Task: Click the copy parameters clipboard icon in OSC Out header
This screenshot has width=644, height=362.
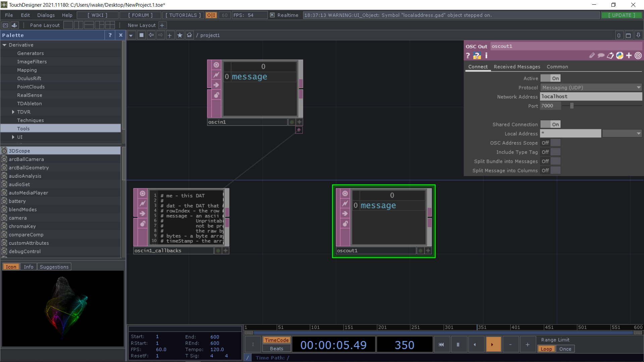Action: click(x=610, y=56)
